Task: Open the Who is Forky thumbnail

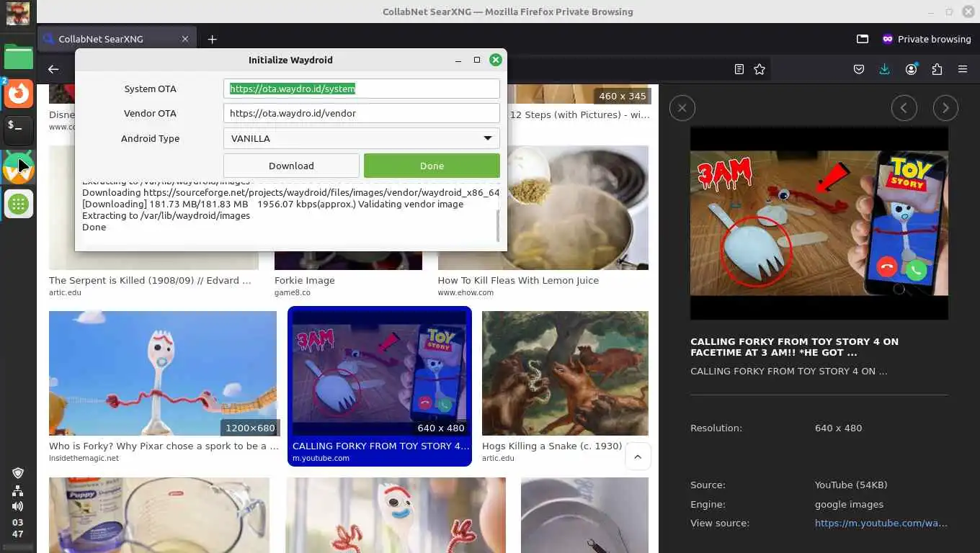Action: [x=163, y=373]
